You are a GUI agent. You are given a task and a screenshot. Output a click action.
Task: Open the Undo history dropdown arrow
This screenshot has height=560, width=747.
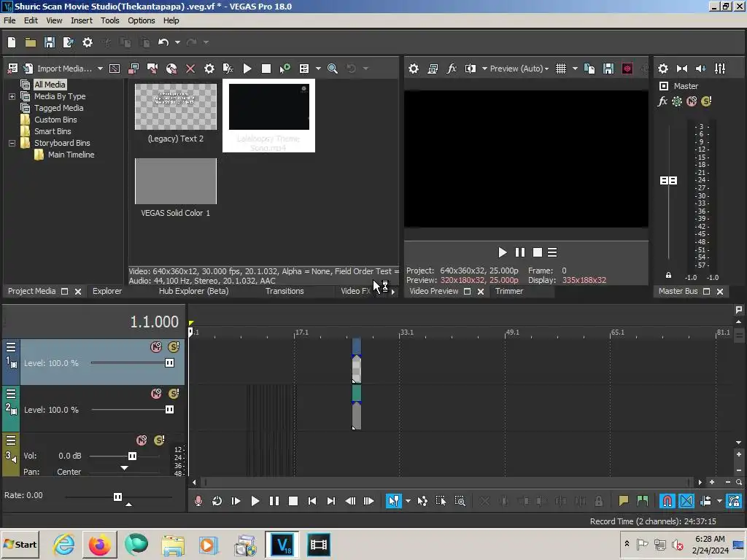pyautogui.click(x=177, y=42)
